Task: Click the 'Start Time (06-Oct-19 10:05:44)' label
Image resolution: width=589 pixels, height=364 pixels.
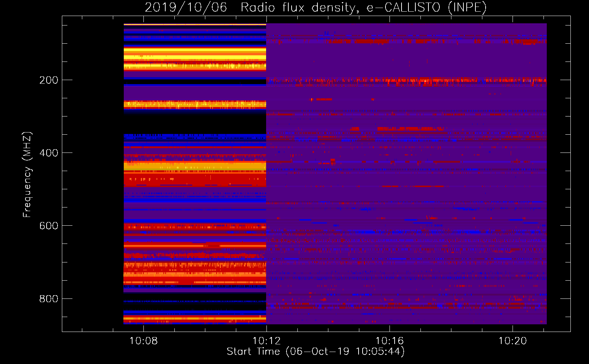Action: 316,352
